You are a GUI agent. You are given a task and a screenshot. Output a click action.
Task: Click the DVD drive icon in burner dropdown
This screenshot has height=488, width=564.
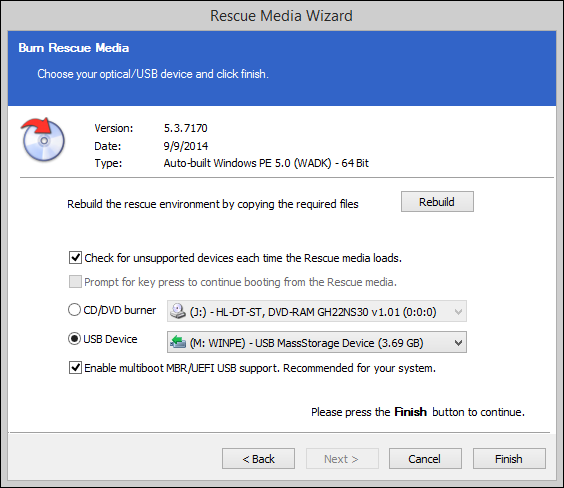pyautogui.click(x=178, y=311)
